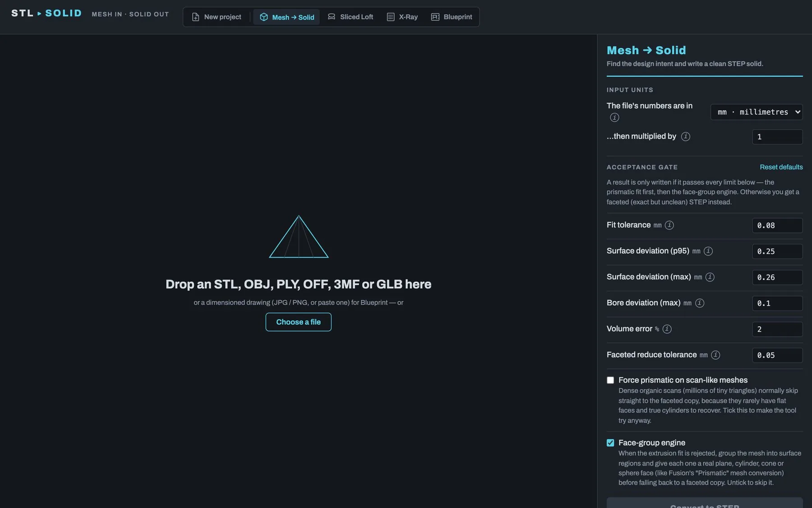Screen dimensions: 812x508
Task: Switch to the Blueprint tab
Action: (x=452, y=17)
